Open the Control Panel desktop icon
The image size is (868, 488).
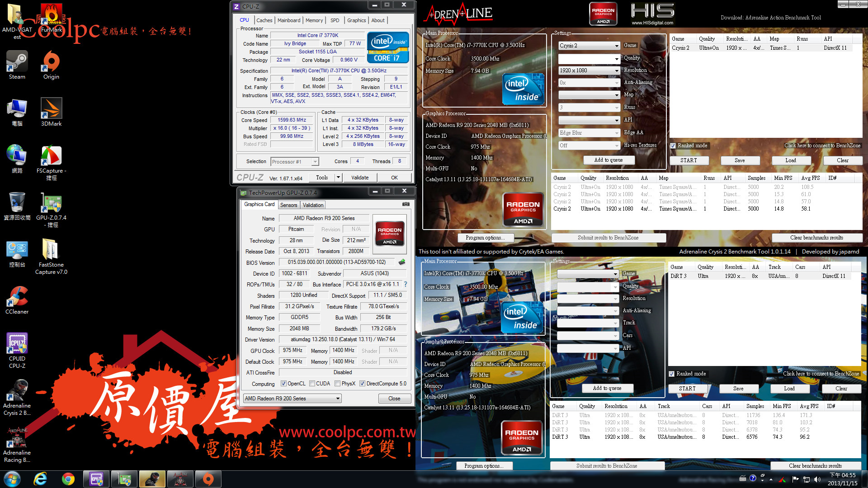point(17,253)
